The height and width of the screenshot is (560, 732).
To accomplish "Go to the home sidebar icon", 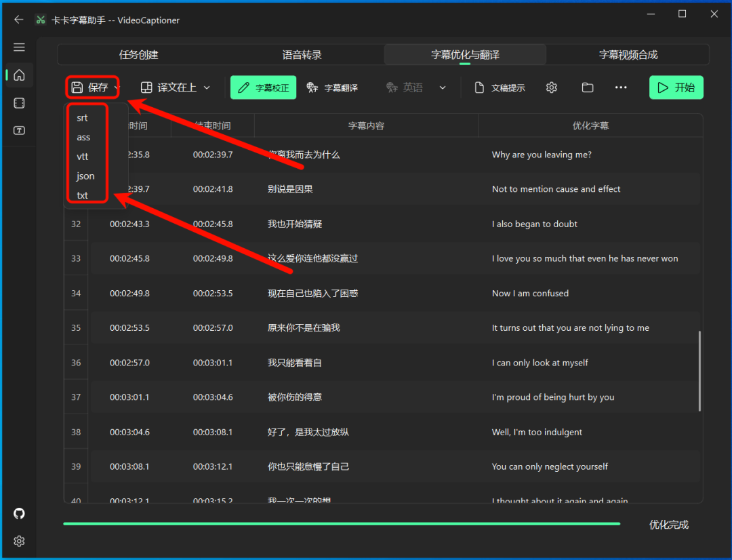I will pyautogui.click(x=19, y=75).
